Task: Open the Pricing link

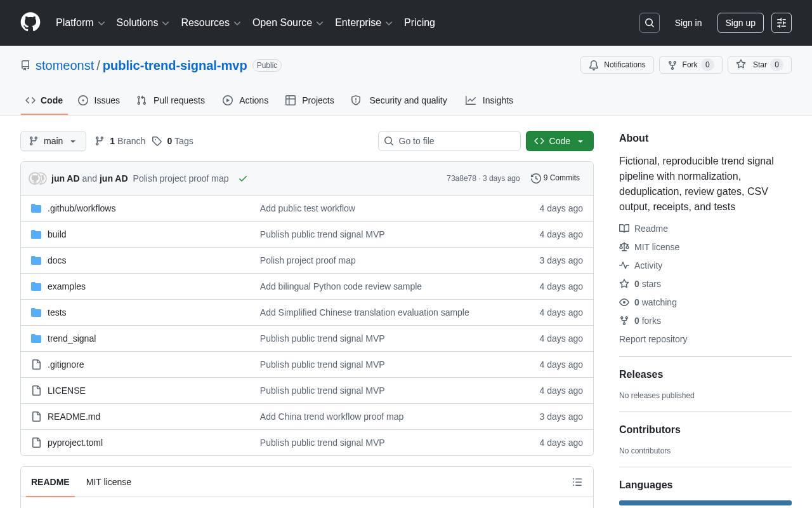Action: pyautogui.click(x=420, y=23)
